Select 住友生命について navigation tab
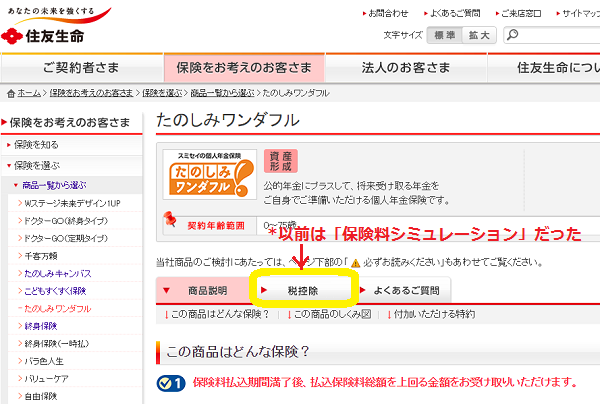Viewport: 600px width, 404px height. tap(544, 68)
